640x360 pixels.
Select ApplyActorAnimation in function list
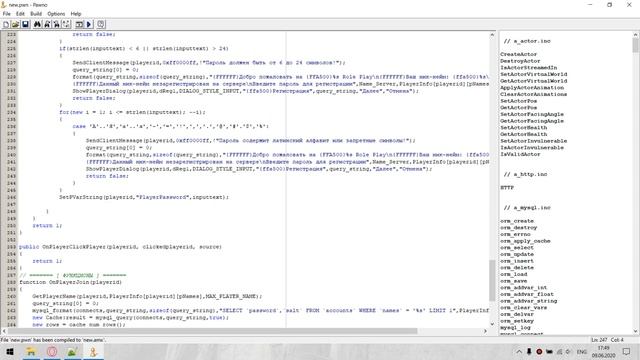[x=532, y=88]
